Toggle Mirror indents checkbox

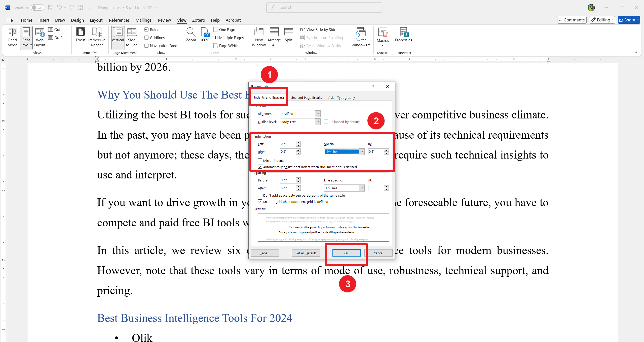pos(260,160)
